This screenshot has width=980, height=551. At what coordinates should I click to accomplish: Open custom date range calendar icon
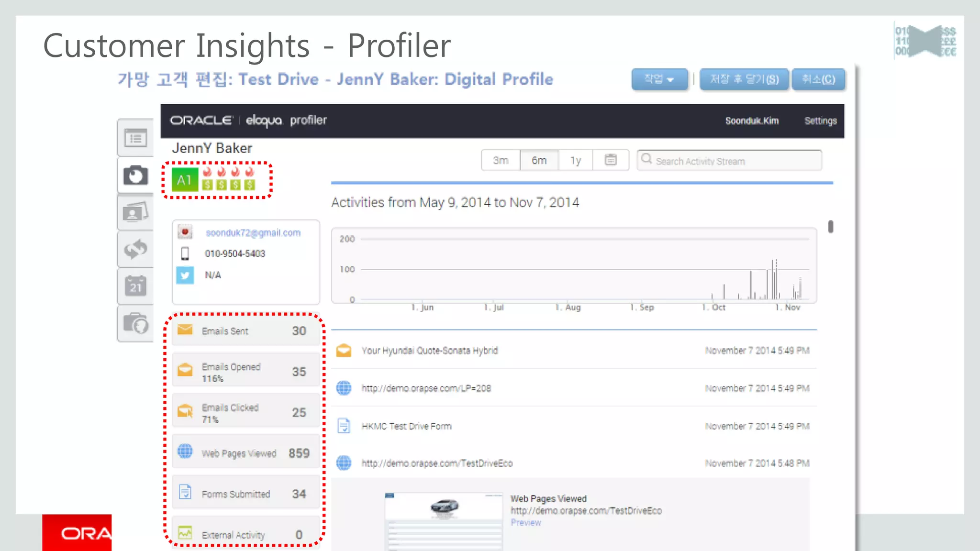tap(611, 160)
